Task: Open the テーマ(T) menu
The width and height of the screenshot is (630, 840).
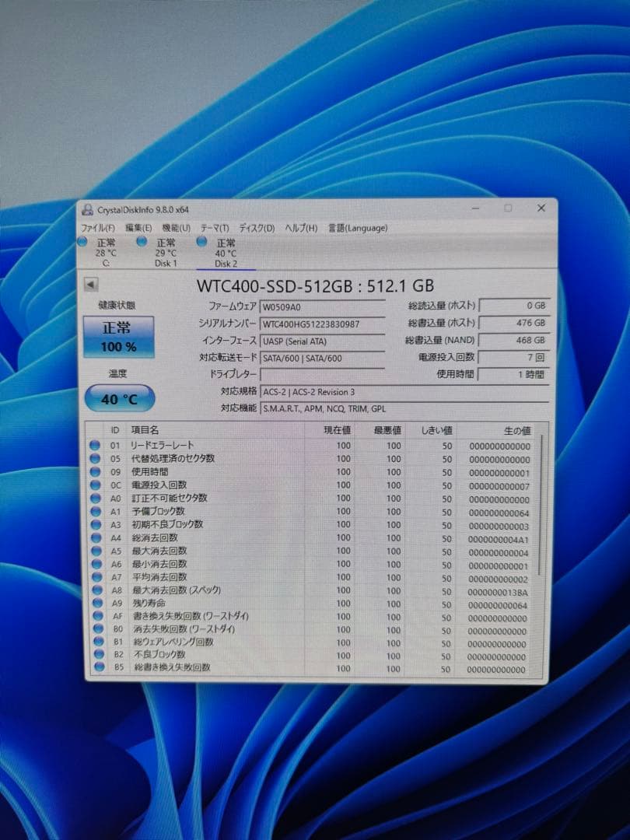Action: tap(215, 228)
